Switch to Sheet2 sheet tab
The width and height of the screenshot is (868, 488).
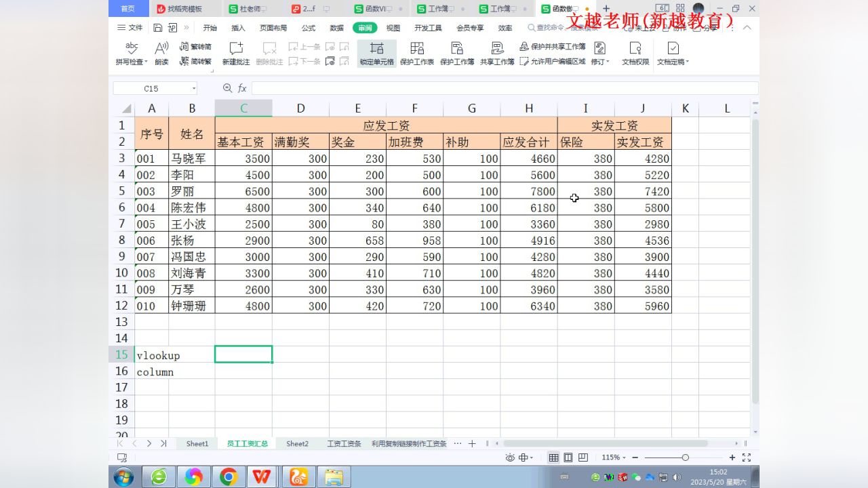point(297,444)
